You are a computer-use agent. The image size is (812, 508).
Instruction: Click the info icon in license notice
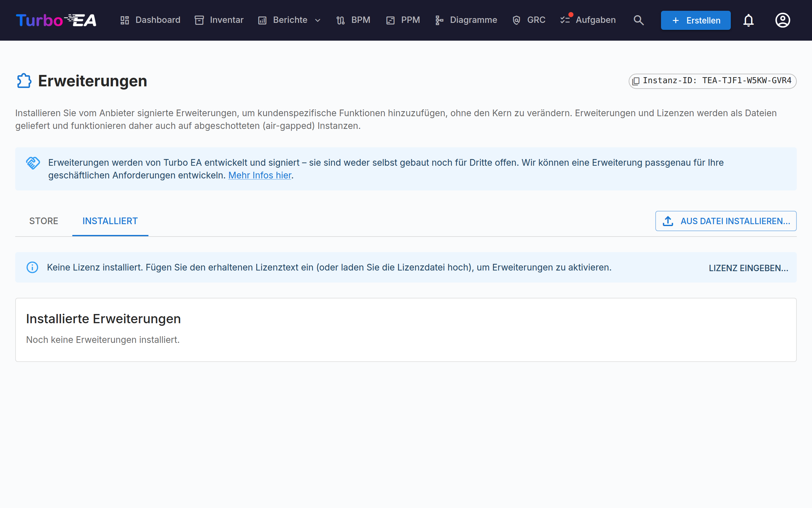click(x=32, y=267)
